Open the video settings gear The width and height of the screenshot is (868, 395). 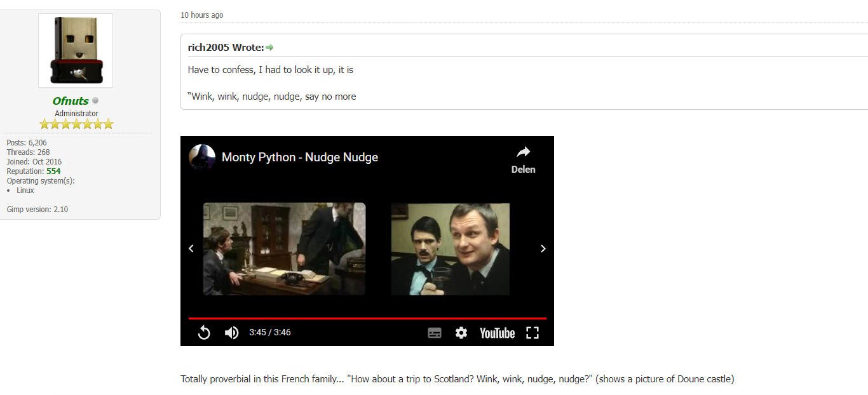pyautogui.click(x=461, y=333)
